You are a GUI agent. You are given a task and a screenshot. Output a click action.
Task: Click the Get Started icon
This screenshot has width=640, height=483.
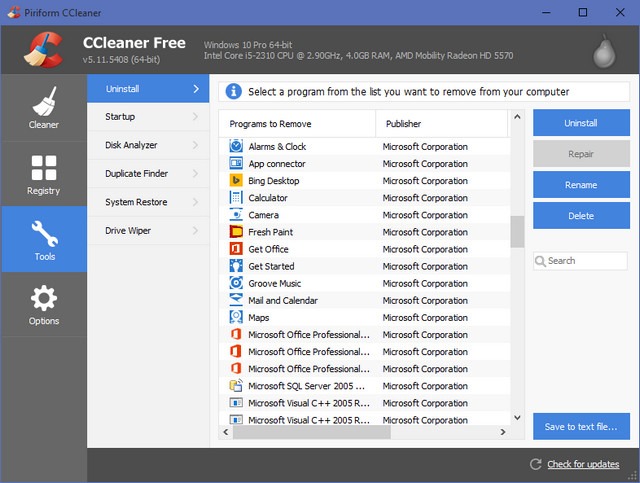pyautogui.click(x=236, y=266)
